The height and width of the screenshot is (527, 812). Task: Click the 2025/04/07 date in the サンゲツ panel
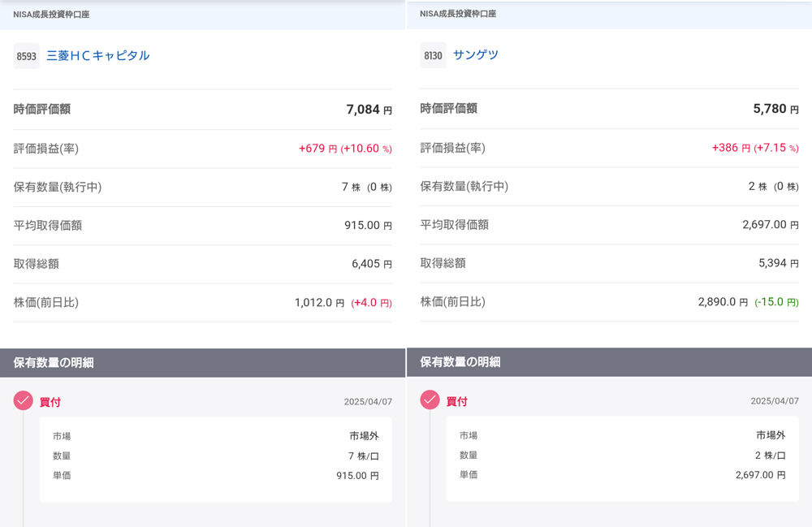pos(775,400)
